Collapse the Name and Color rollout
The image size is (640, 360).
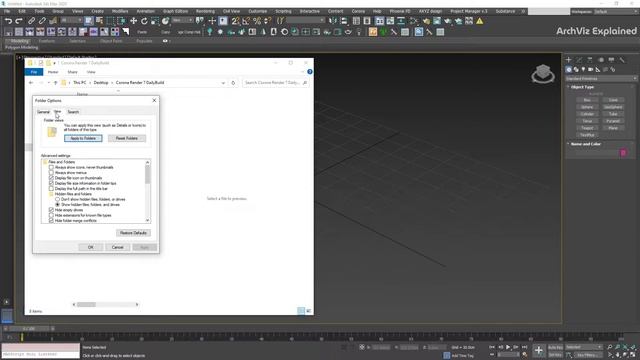point(585,144)
